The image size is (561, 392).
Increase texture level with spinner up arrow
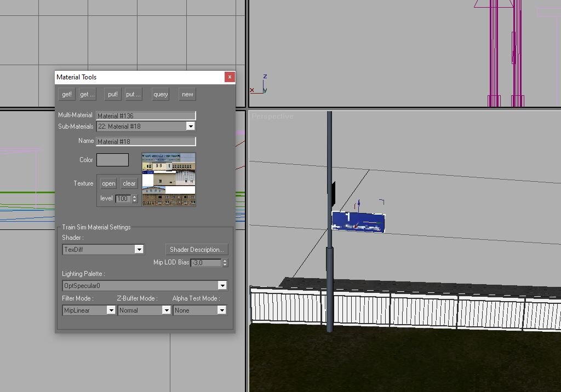tap(135, 197)
